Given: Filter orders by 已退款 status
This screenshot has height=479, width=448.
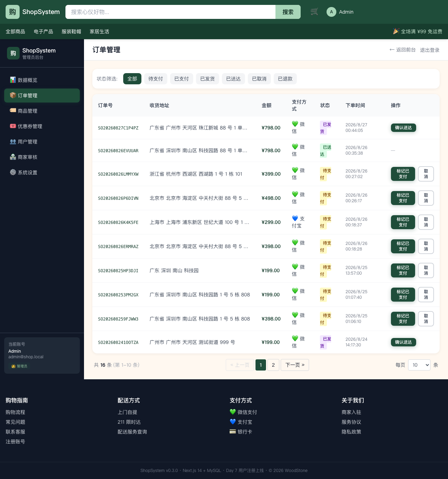Looking at the screenshot, I should (285, 79).
